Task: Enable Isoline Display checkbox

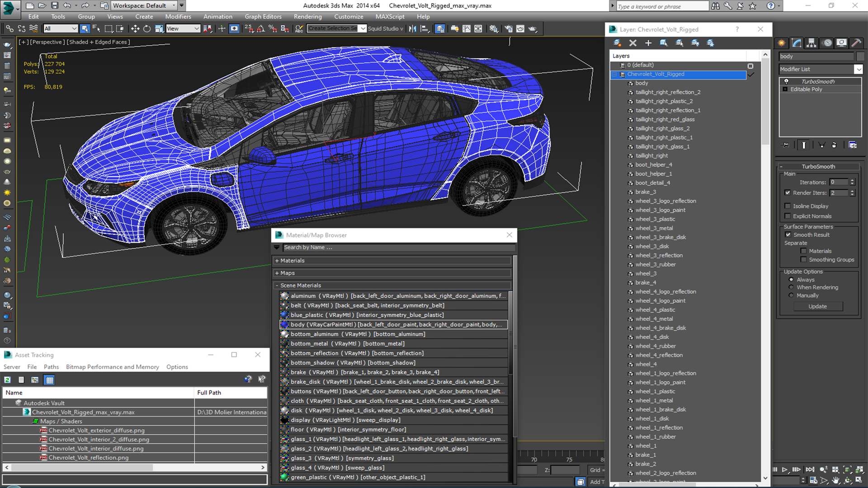Action: 788,206
